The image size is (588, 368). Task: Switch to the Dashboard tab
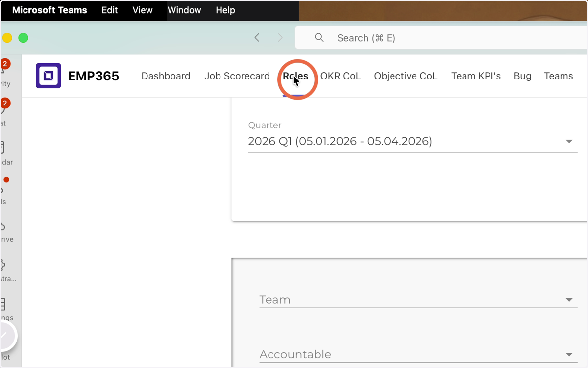166,76
